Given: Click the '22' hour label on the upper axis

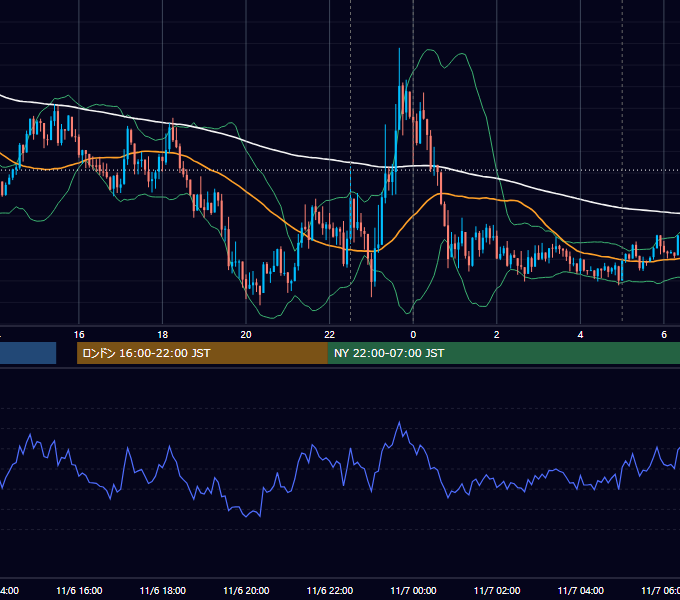Looking at the screenshot, I should (330, 335).
